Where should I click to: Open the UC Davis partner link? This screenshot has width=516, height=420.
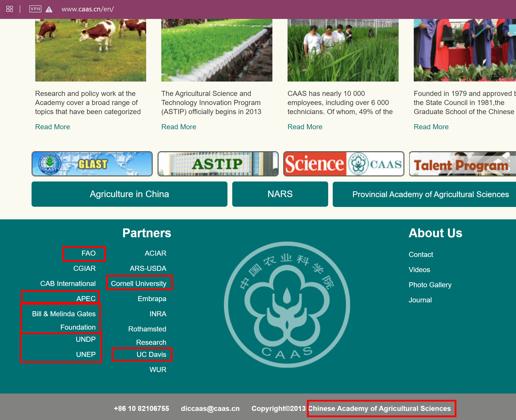tap(151, 354)
